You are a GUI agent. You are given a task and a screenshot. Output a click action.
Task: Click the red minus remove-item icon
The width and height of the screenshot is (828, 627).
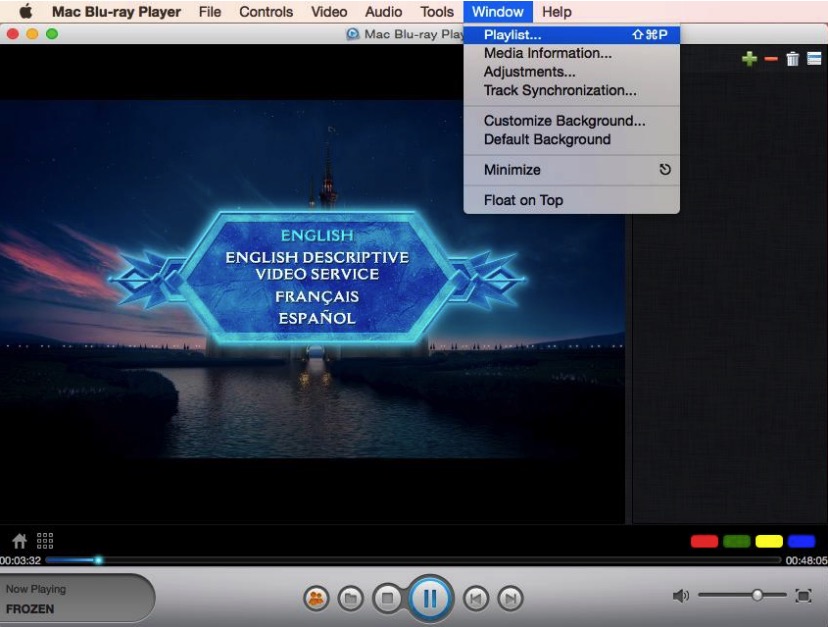point(771,59)
